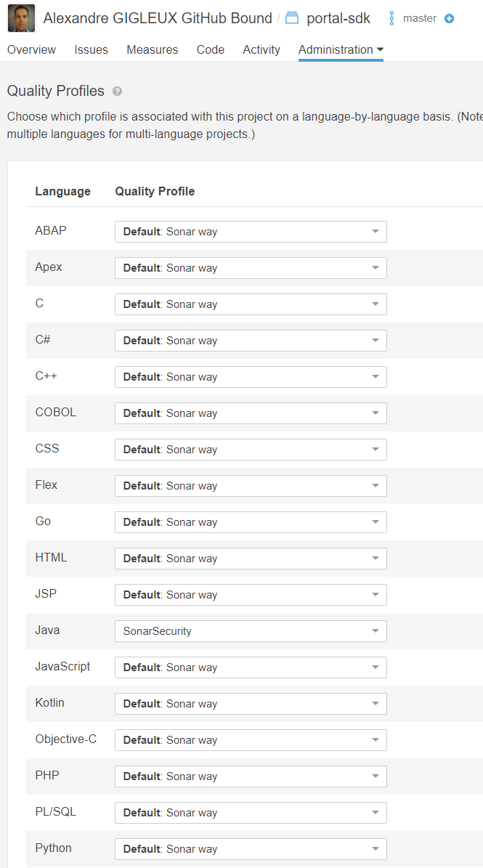Click the user avatar photo
Viewport: 483px width, 868px height.
pos(21,18)
